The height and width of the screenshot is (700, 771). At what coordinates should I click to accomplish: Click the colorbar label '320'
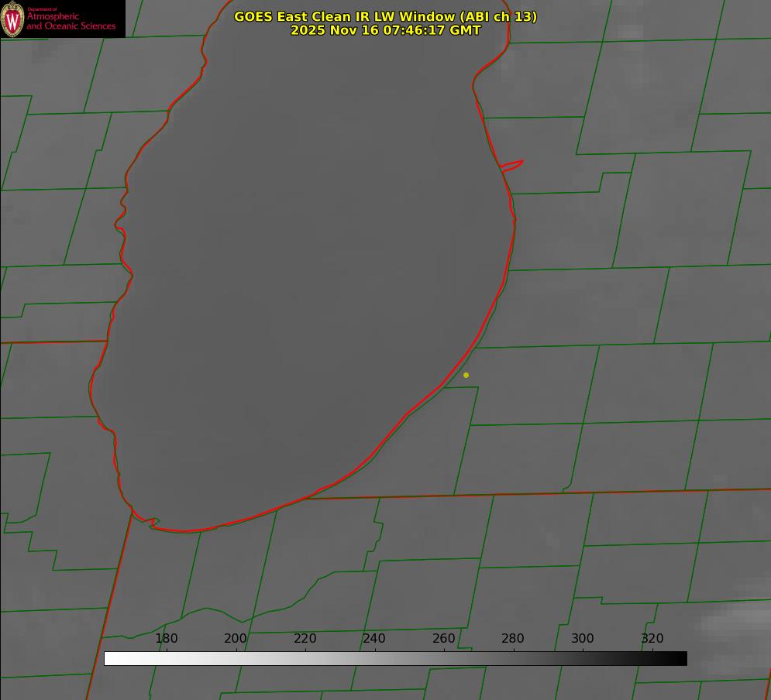point(652,638)
